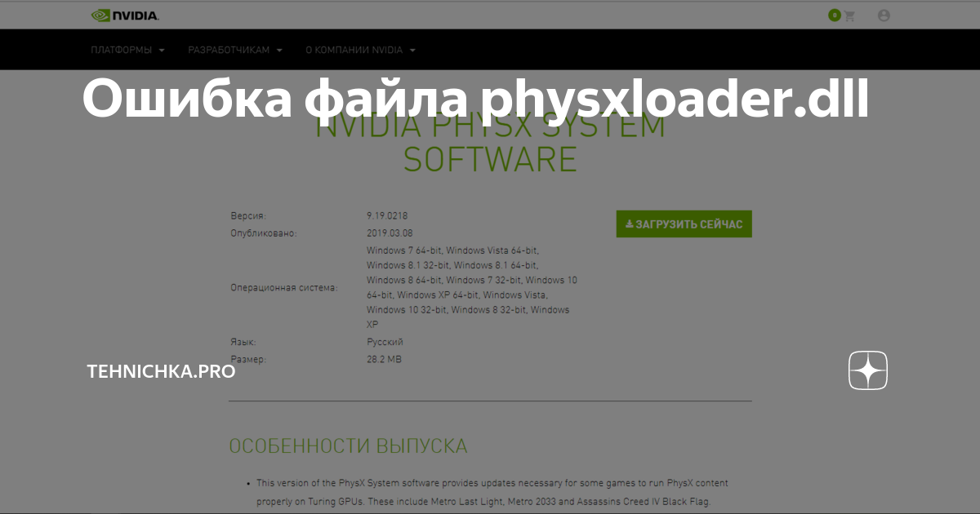Click the Язык label
This screenshot has height=514, width=980.
243,342
